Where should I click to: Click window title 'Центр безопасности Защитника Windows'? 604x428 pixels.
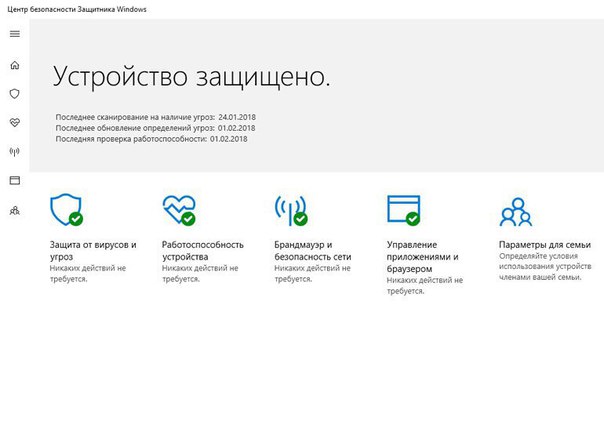click(x=77, y=9)
